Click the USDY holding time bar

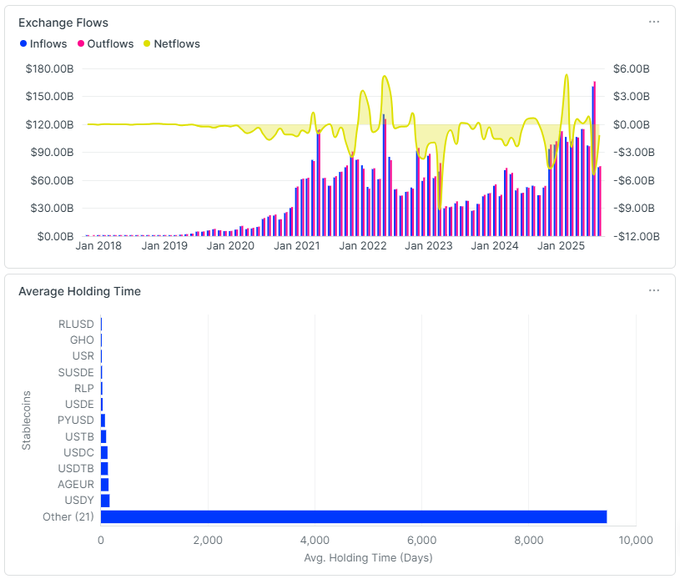point(105,500)
